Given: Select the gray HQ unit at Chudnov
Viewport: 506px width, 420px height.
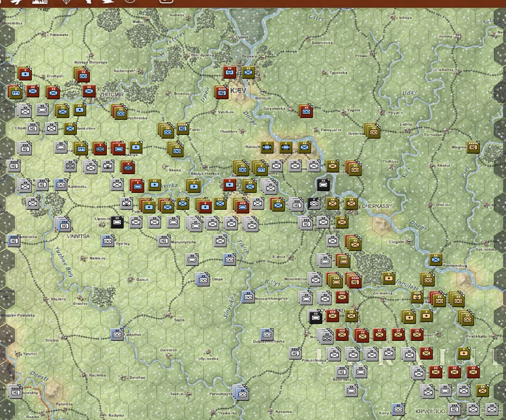Looking at the screenshot, I should click(33, 128).
